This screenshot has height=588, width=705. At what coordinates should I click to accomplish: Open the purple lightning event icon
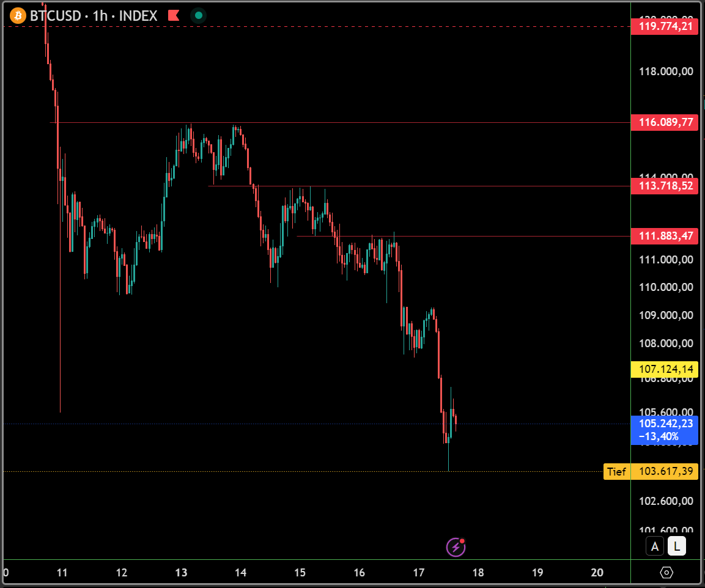point(456,547)
